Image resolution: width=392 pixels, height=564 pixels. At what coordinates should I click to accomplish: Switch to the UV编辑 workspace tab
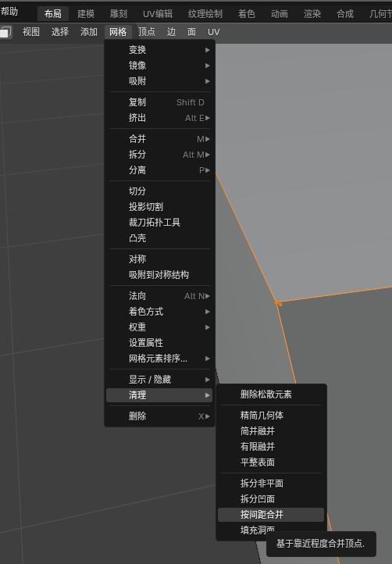158,14
